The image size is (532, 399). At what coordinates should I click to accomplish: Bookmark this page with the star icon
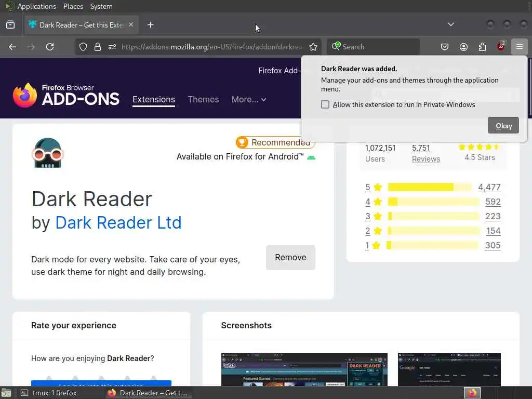[x=313, y=47]
